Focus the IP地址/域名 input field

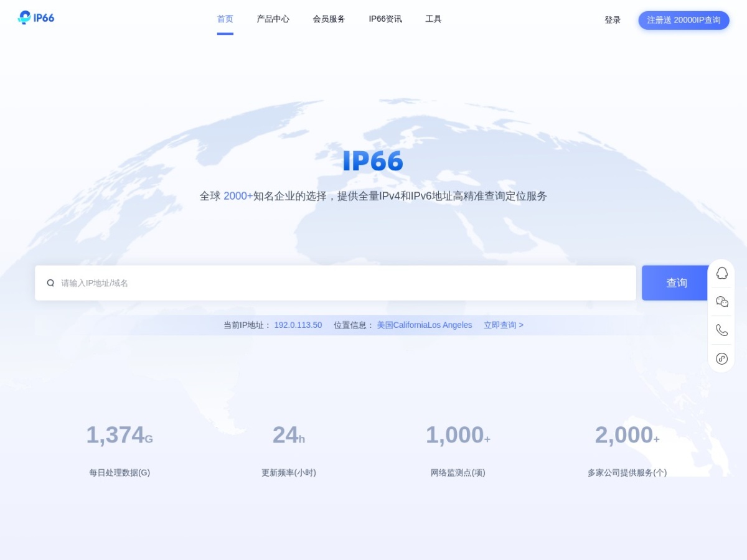coord(336,283)
